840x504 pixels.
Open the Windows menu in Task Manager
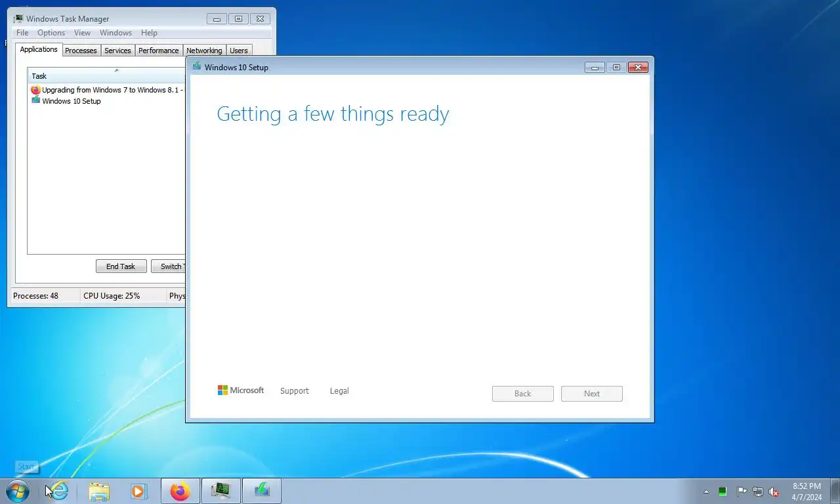(x=115, y=33)
